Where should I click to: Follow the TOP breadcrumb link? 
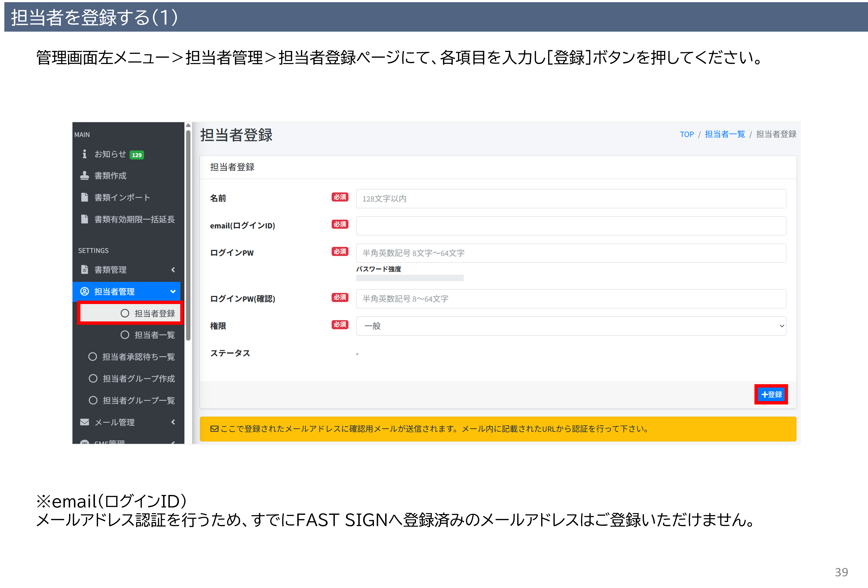tap(687, 135)
